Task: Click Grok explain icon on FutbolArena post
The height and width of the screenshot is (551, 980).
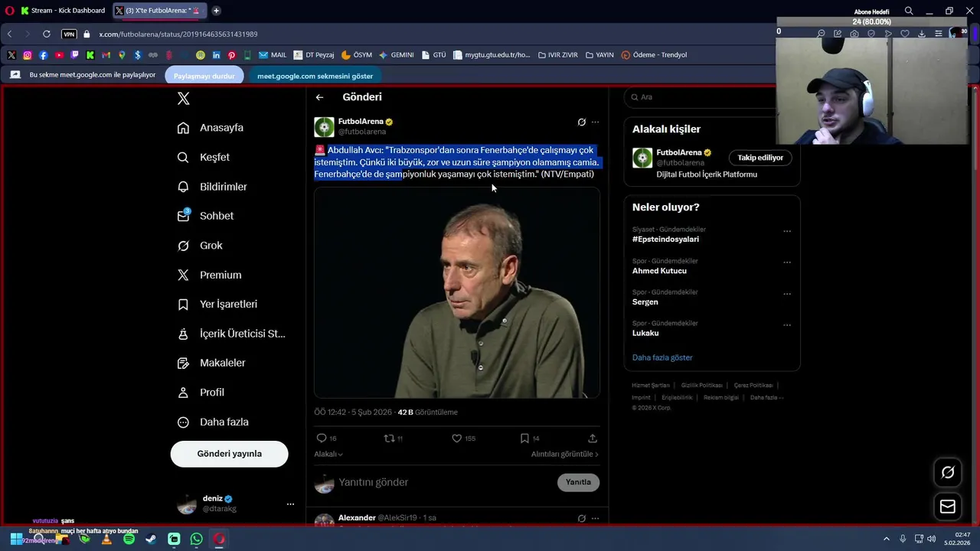Action: click(582, 122)
